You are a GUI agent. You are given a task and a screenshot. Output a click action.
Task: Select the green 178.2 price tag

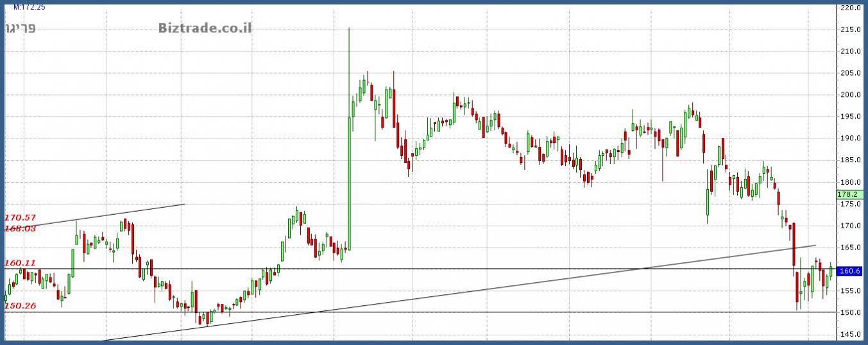pos(848,194)
